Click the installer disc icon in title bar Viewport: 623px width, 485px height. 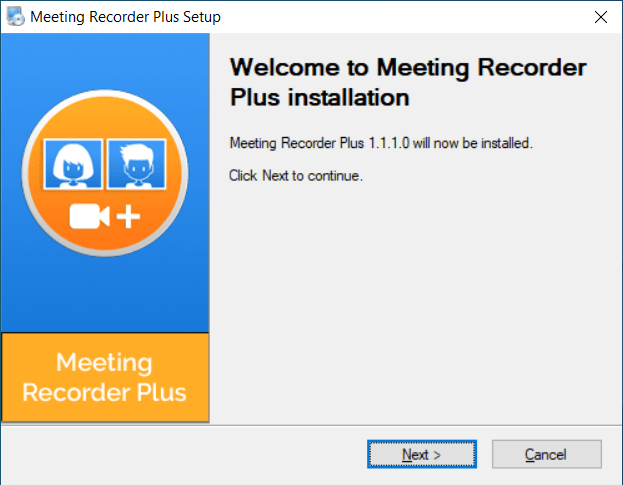pos(15,17)
